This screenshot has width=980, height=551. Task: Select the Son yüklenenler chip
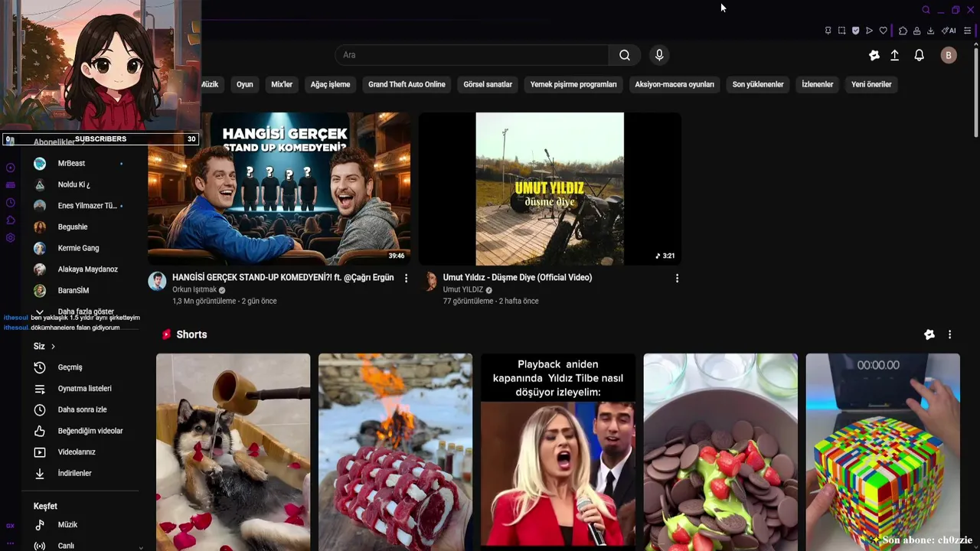point(758,84)
